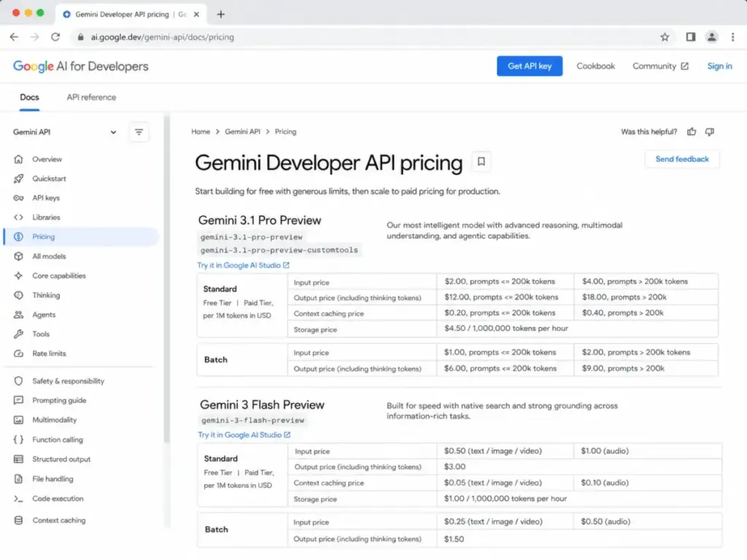Bookmark this page with the star icon

point(665,36)
